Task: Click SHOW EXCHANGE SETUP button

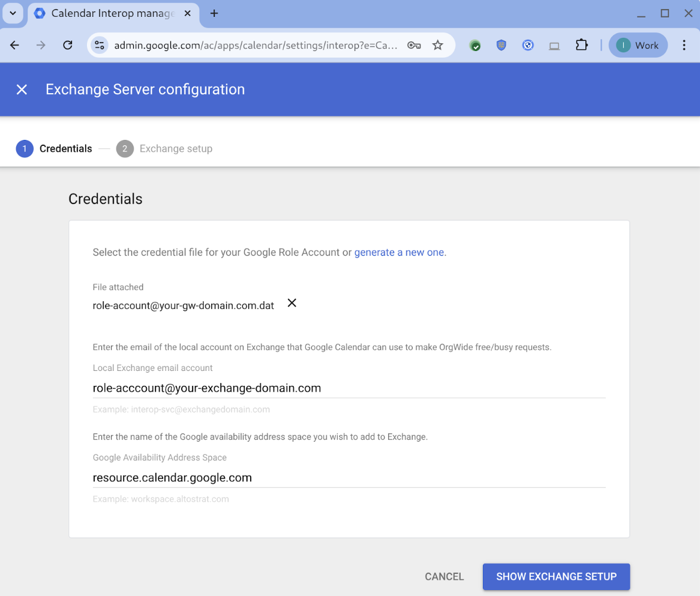Action: [556, 576]
